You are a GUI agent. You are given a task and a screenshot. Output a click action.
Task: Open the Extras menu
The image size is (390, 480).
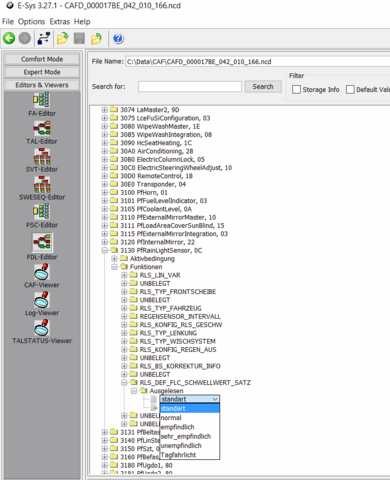(x=60, y=22)
